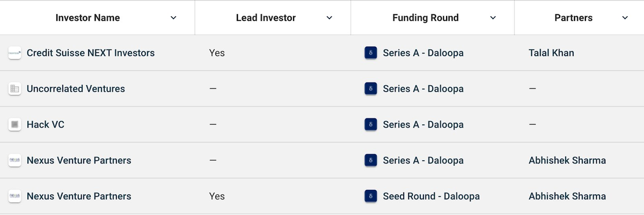Open the Uncorrelated Ventures investor link
This screenshot has width=644, height=215.
click(x=76, y=89)
